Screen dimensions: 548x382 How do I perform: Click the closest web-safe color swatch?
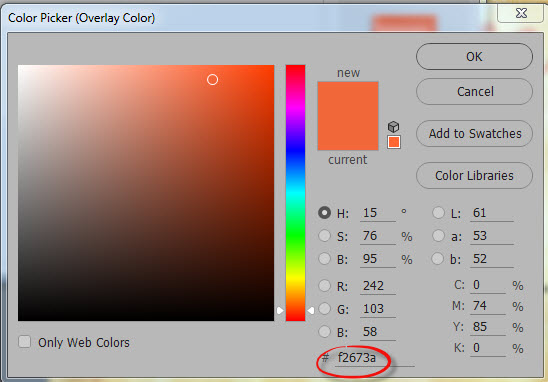394,142
